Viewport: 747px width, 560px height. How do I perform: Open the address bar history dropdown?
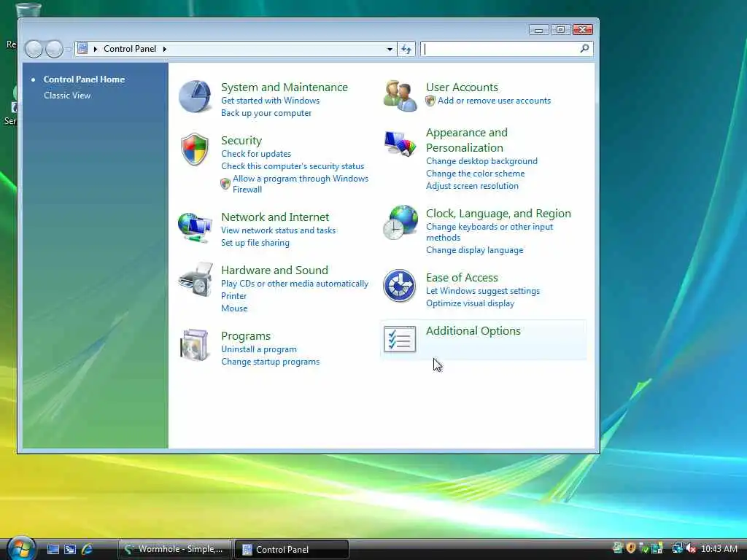[x=390, y=49]
